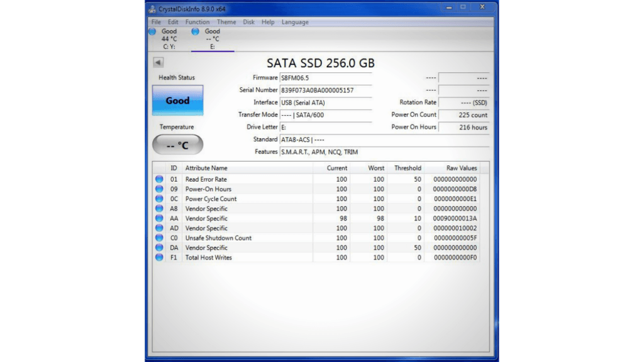This screenshot has width=644, height=362.
Task: Go to previous disk with left arrow
Action: click(x=158, y=62)
